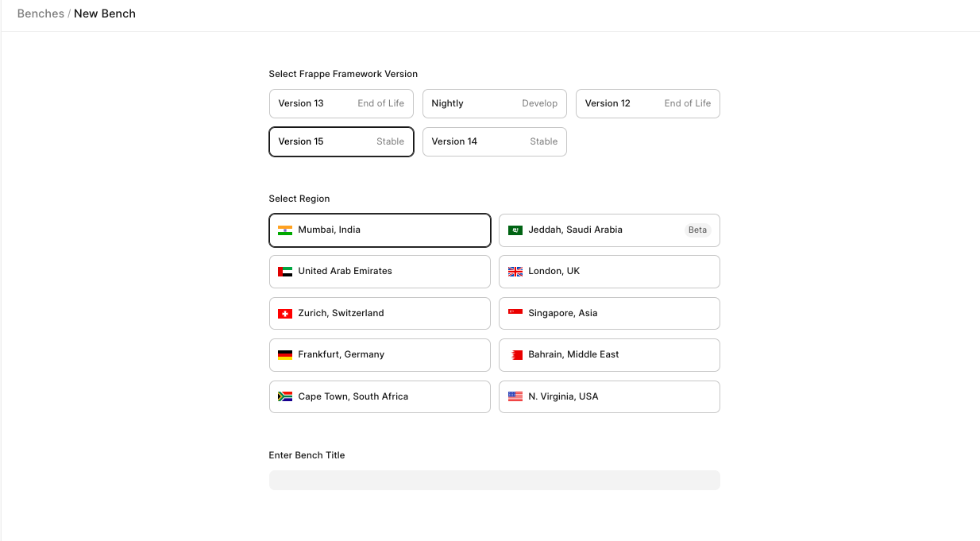Click the Germany flag icon
This screenshot has width=980, height=541.
(284, 355)
